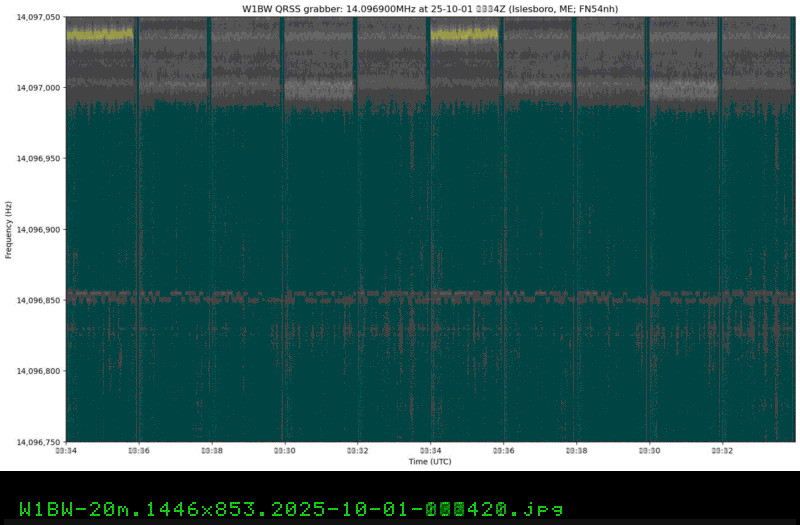This screenshot has height=525, width=800.
Task: Click the yellow signal trace near the plot center
Action: pos(464,34)
